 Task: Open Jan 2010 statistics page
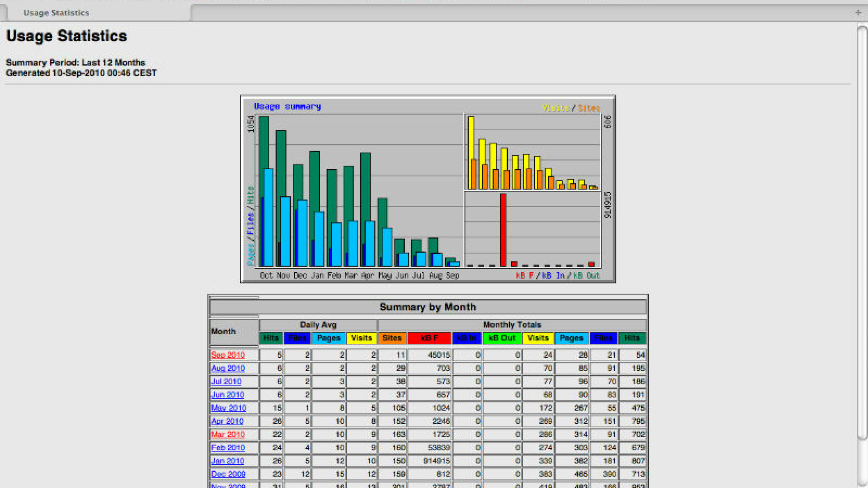click(x=227, y=461)
